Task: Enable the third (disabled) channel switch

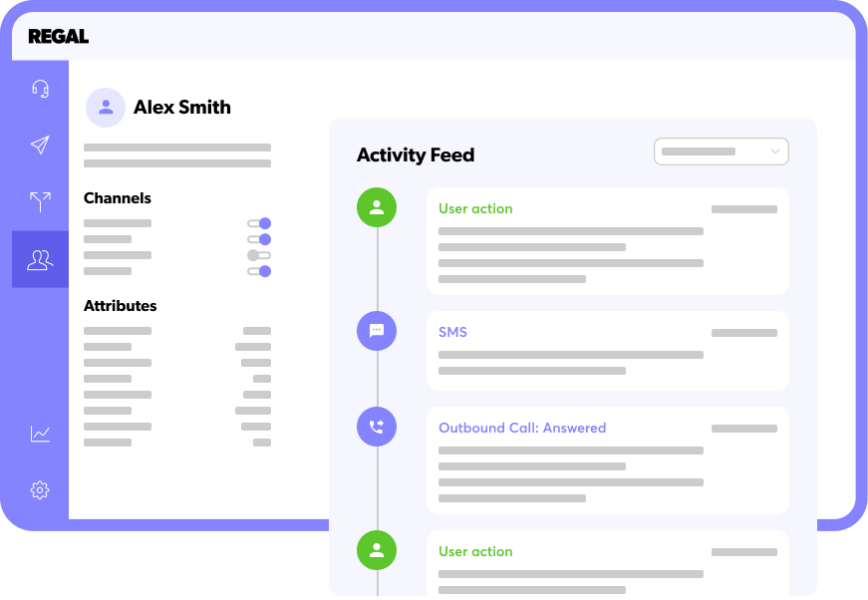Action: (259, 255)
